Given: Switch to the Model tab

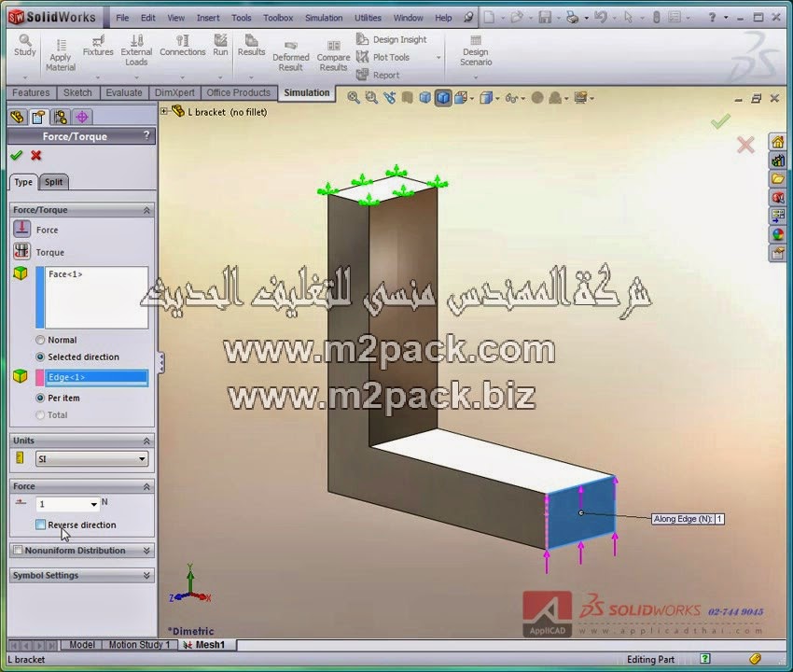Looking at the screenshot, I should click(81, 645).
